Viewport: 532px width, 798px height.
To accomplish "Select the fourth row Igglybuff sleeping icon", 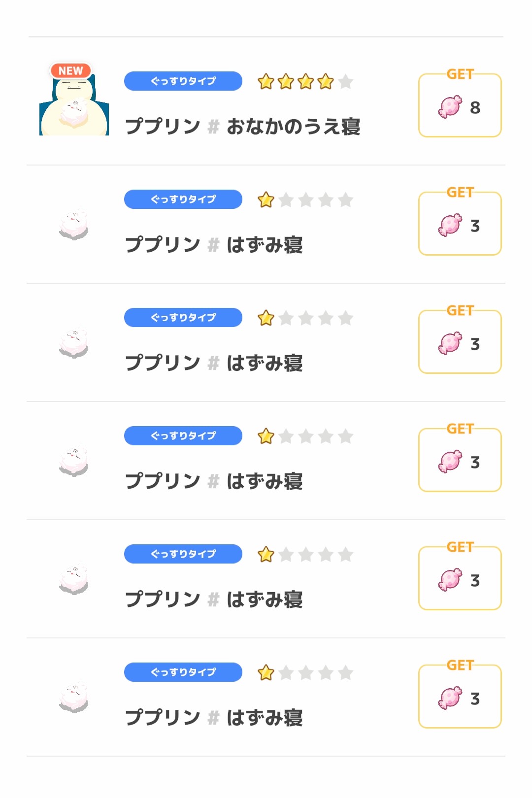I will pos(74,461).
